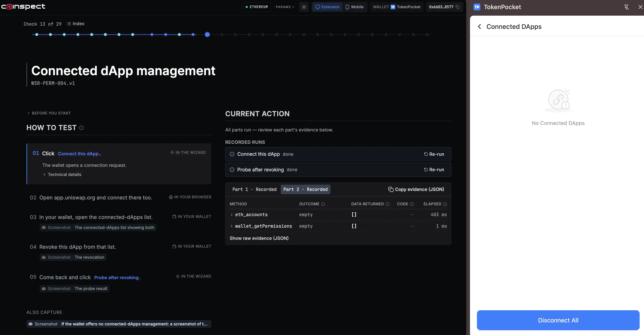Viewport: 644px width, 335px height.
Task: Click Disconnect All in TokenPocket
Action: click(x=558, y=320)
